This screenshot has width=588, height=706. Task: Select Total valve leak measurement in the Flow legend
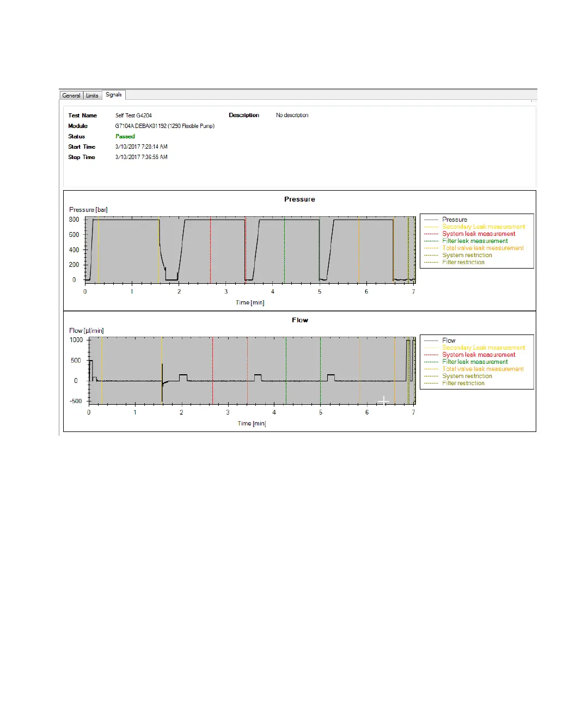(x=482, y=369)
